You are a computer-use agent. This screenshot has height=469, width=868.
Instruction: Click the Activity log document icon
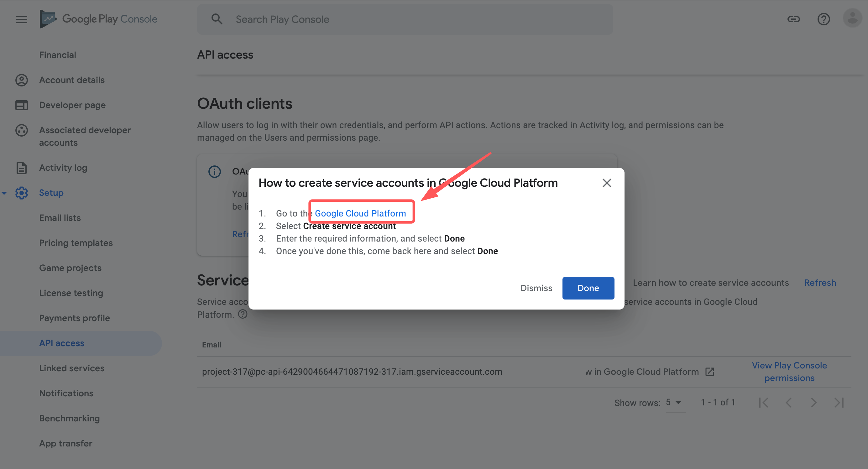click(22, 168)
